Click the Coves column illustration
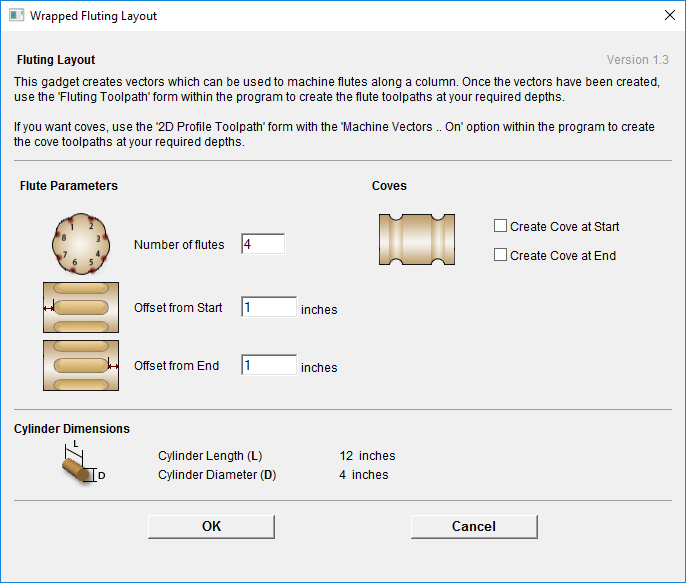Screen dimensions: 686x583 point(417,240)
